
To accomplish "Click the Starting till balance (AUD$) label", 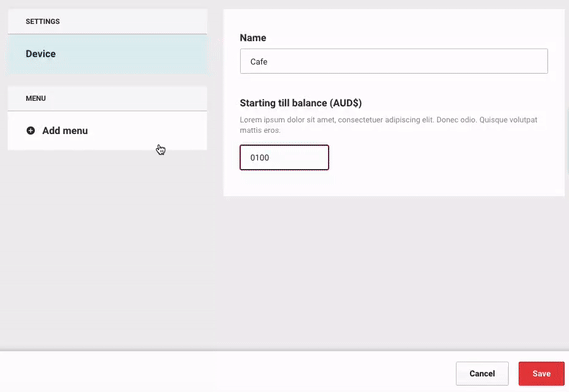I will click(301, 103).
